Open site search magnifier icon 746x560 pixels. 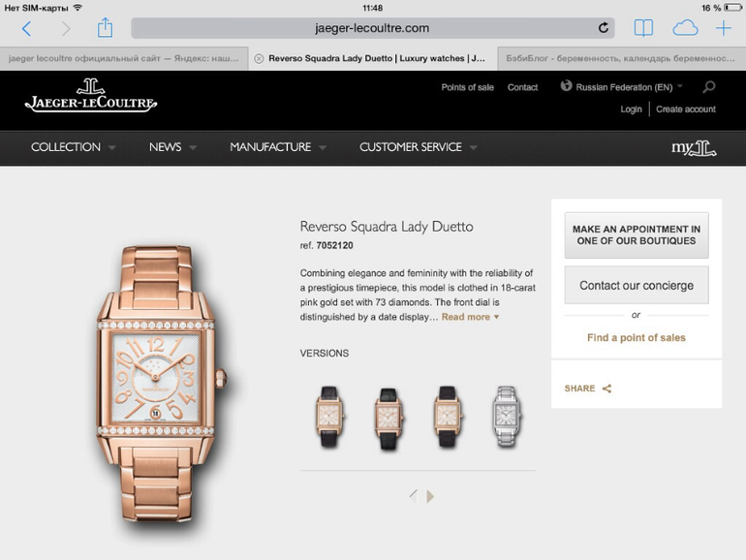[x=709, y=86]
